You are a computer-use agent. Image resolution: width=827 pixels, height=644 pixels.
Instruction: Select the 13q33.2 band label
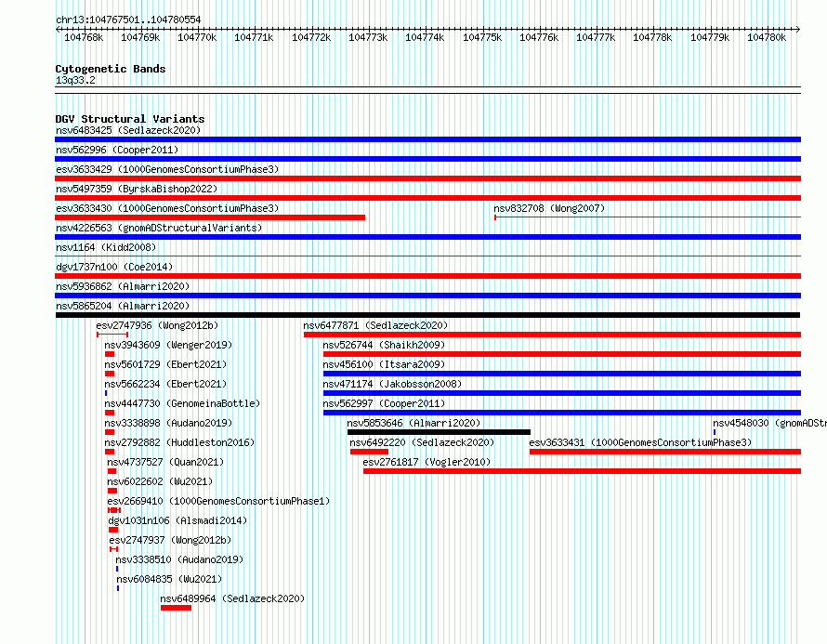pos(75,80)
